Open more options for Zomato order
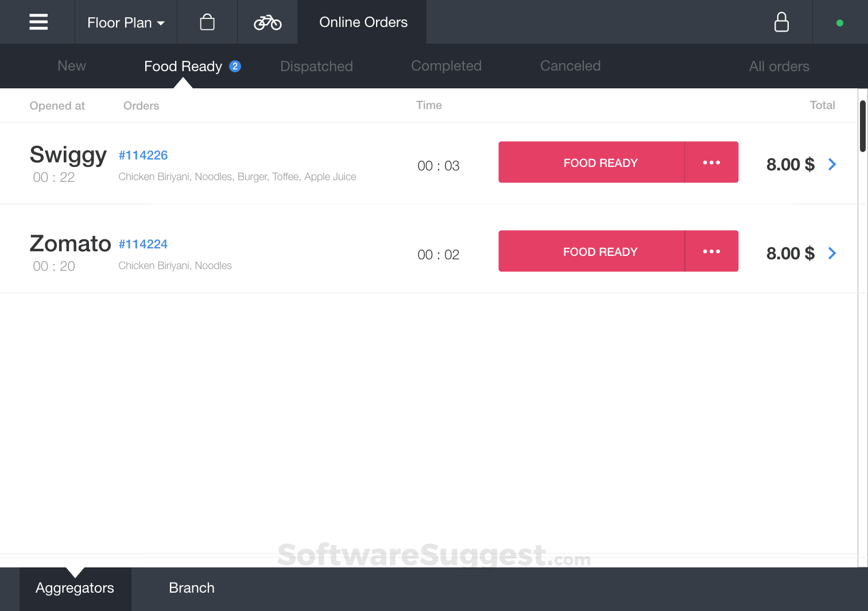This screenshot has width=868, height=611. tap(711, 251)
